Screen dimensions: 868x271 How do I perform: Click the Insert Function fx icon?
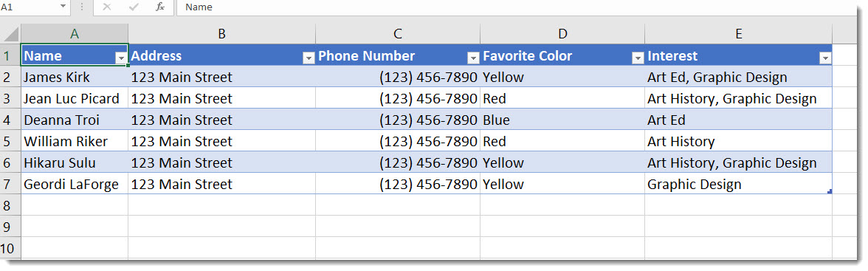point(160,7)
